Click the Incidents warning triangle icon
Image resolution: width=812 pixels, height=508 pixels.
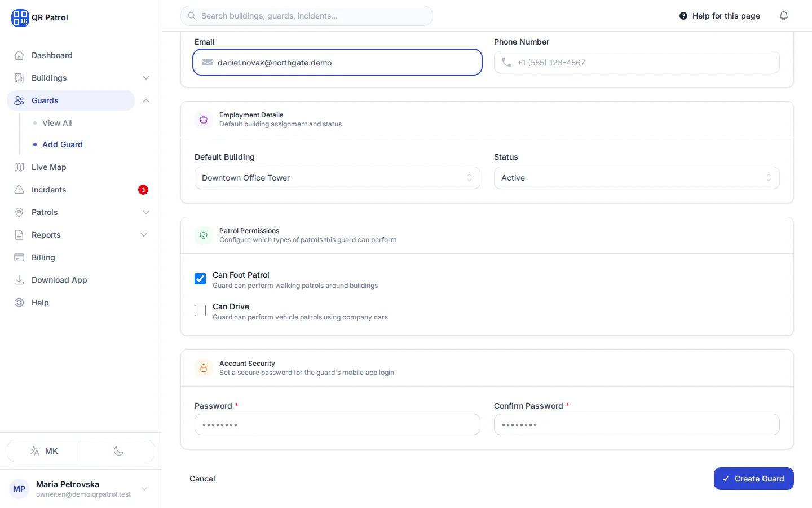19,190
